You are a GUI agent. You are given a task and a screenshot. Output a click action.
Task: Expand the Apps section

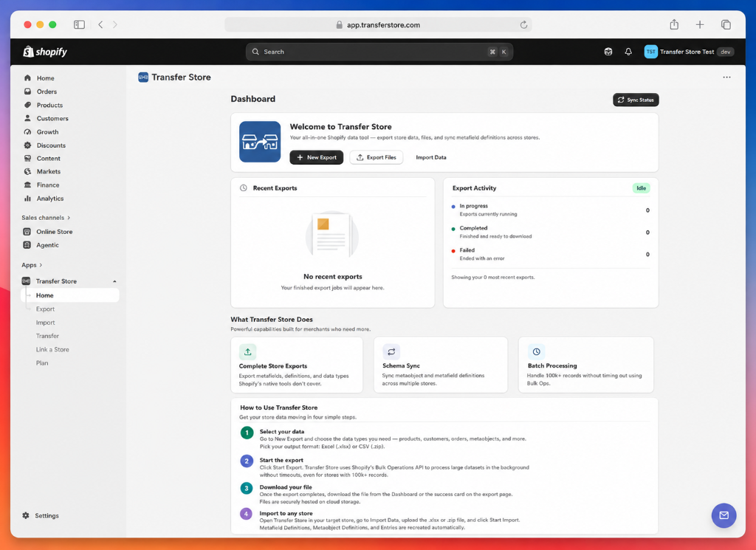[32, 265]
